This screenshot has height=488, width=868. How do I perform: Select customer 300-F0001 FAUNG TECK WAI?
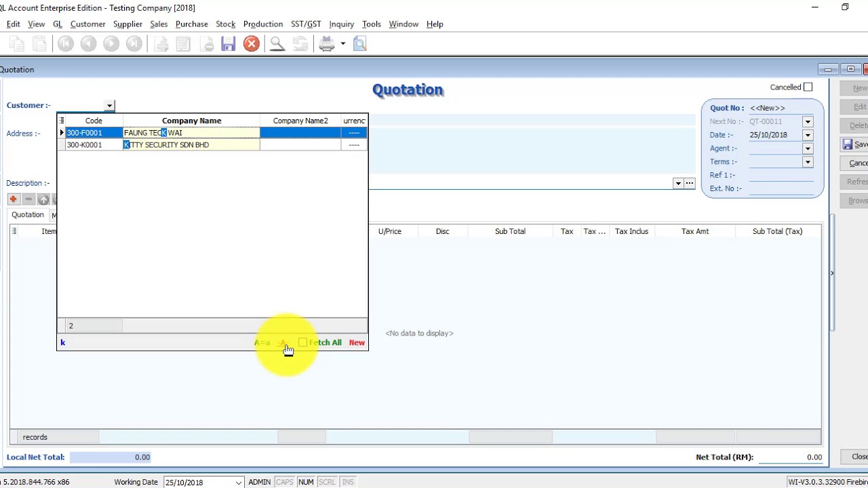(213, 133)
